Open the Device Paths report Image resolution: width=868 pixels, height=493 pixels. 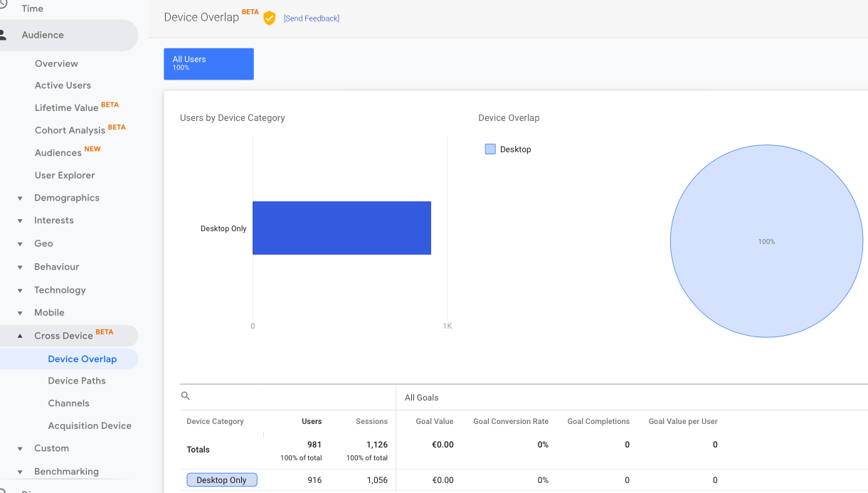click(77, 381)
